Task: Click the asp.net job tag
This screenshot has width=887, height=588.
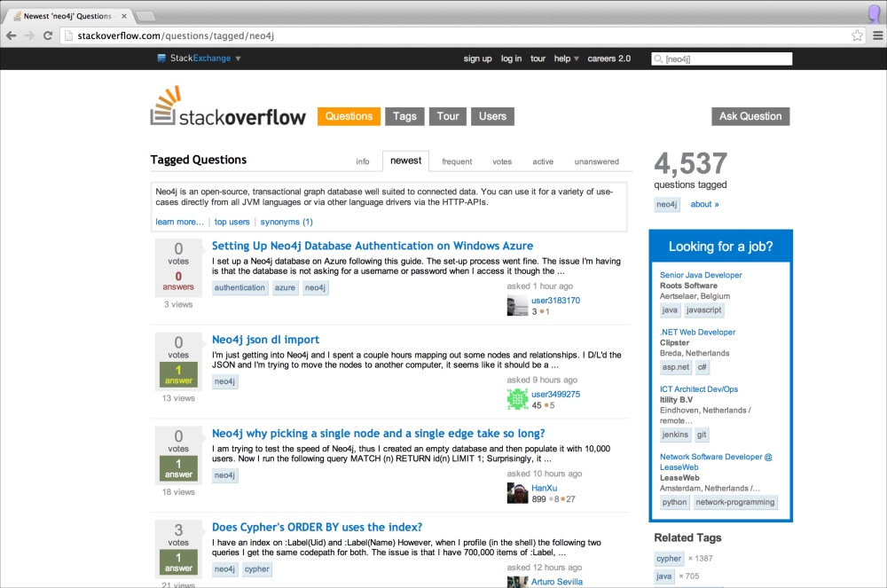Action: [676, 367]
